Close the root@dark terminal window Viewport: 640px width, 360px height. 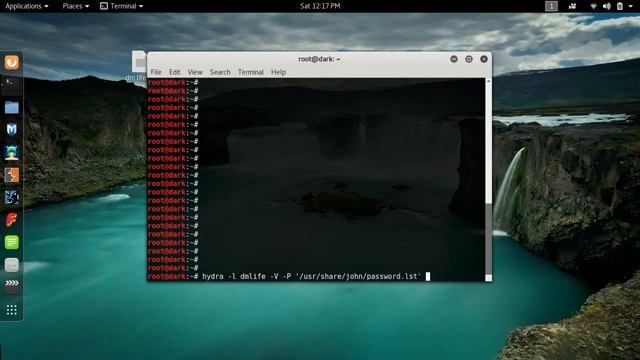[484, 59]
